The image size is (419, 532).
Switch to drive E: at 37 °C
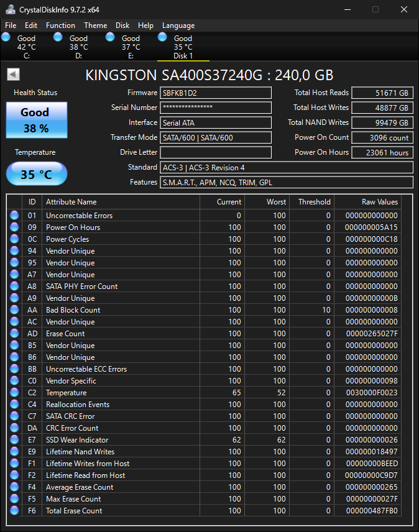coord(131,47)
